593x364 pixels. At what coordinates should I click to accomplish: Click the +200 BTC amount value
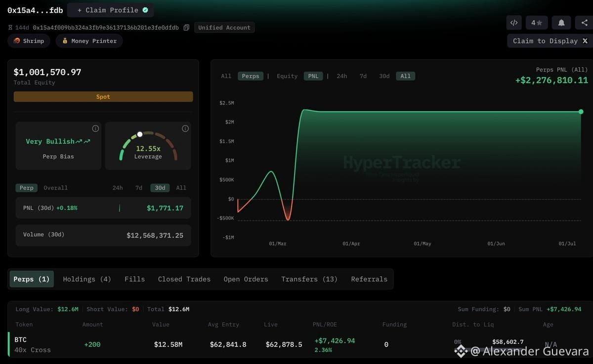tap(92, 344)
